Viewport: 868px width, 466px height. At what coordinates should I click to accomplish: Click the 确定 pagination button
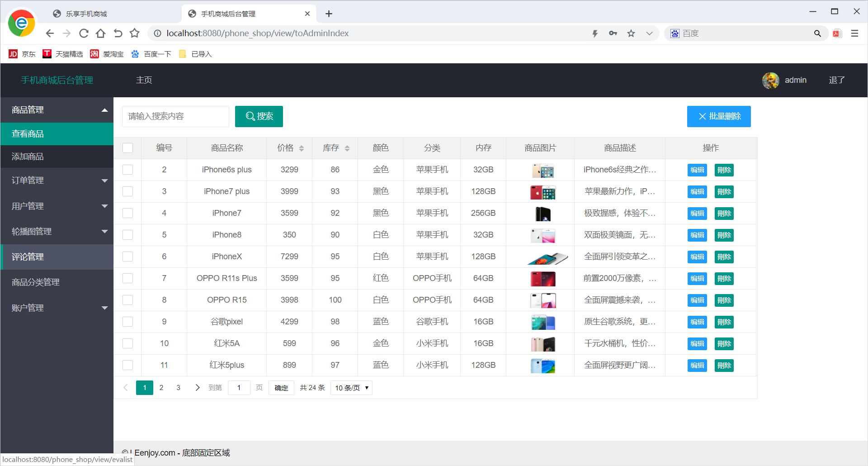coord(281,388)
